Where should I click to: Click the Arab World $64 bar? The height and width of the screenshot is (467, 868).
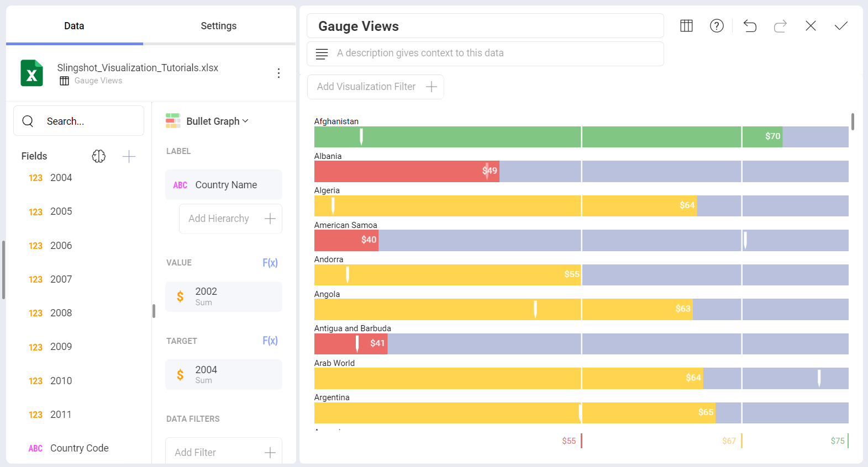click(509, 378)
